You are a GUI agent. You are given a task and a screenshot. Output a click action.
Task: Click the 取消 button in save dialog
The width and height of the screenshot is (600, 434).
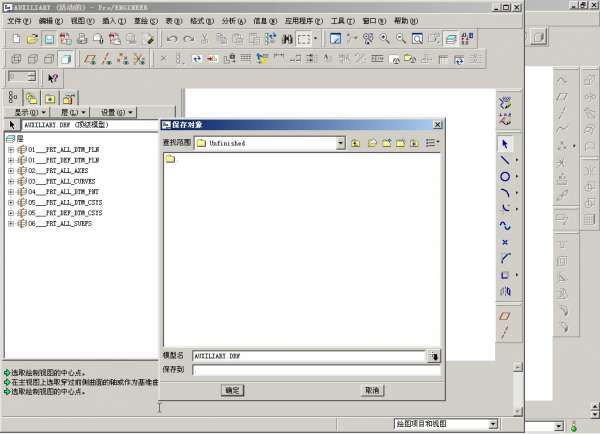point(372,390)
